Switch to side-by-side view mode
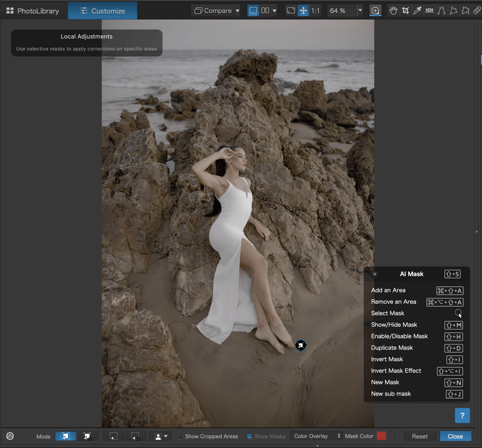 coord(265,11)
